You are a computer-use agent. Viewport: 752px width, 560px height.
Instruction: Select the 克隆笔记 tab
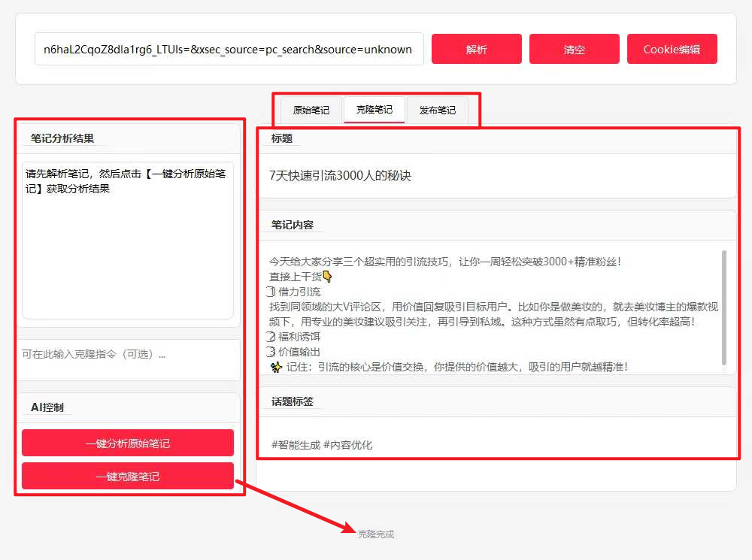click(x=374, y=110)
